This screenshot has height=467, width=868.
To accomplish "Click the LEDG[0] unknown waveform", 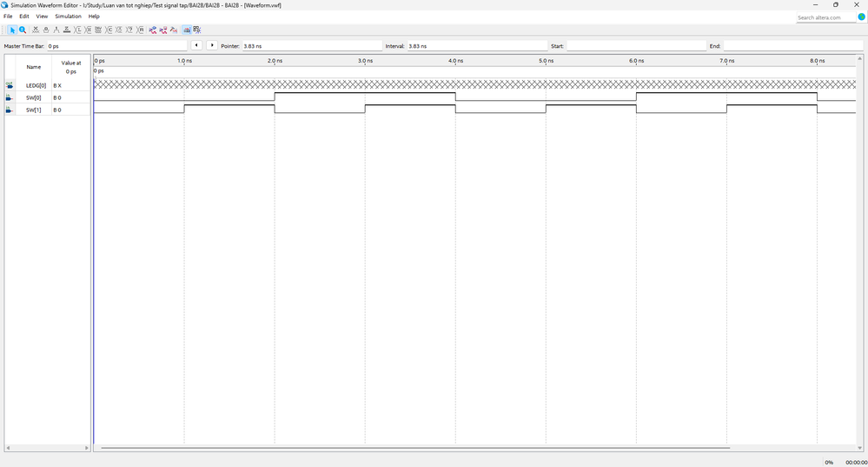I will tap(475, 84).
